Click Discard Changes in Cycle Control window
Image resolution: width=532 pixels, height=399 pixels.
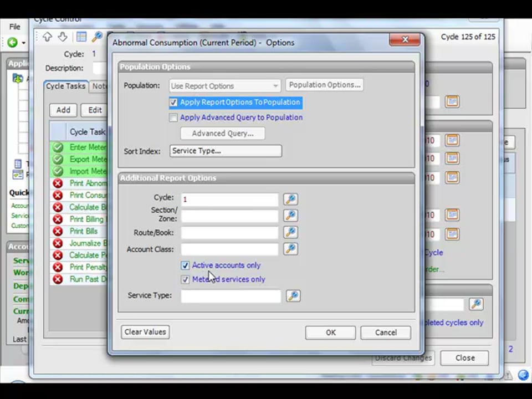[x=403, y=358]
